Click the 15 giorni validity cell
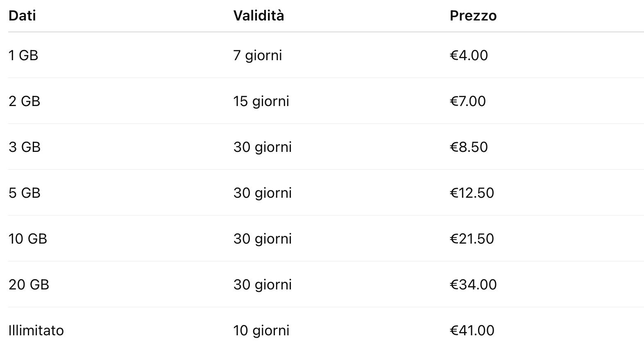644x357 pixels. coord(261,101)
